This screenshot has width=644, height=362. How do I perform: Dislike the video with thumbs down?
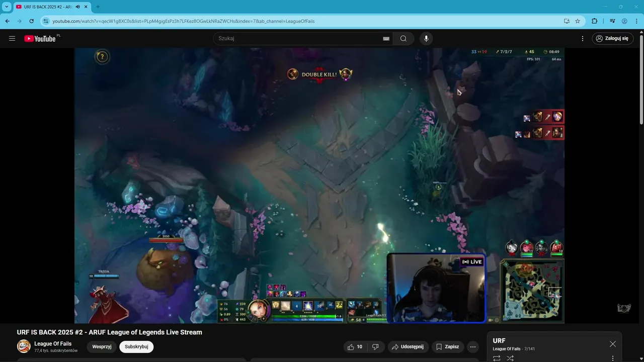[375, 346]
